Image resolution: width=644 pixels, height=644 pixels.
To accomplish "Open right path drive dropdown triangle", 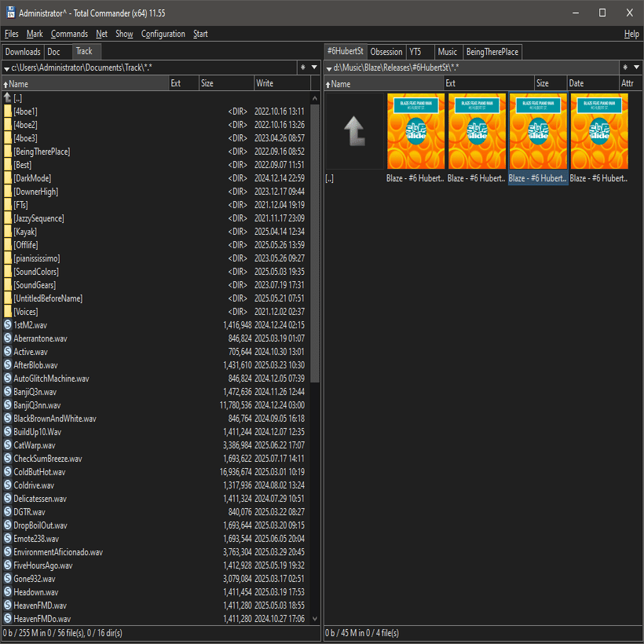I will click(328, 68).
